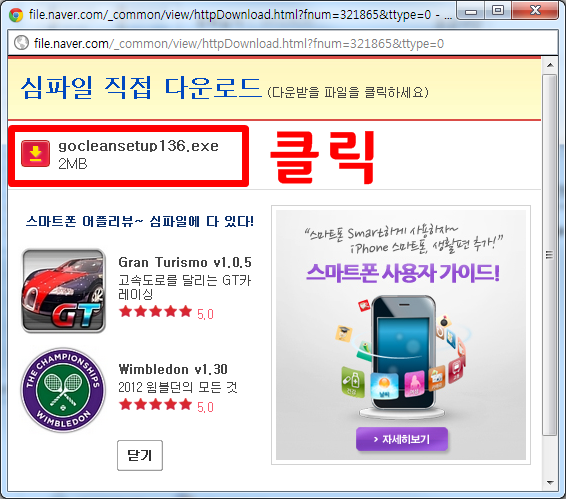This screenshot has height=499, width=566.
Task: Open the Wimbledon v1.30 title link
Action: click(x=173, y=369)
